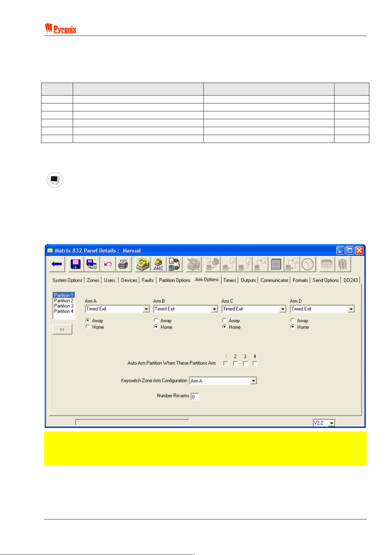The image size is (392, 555).
Task: Click the >> button under partition list
Action: click(62, 329)
